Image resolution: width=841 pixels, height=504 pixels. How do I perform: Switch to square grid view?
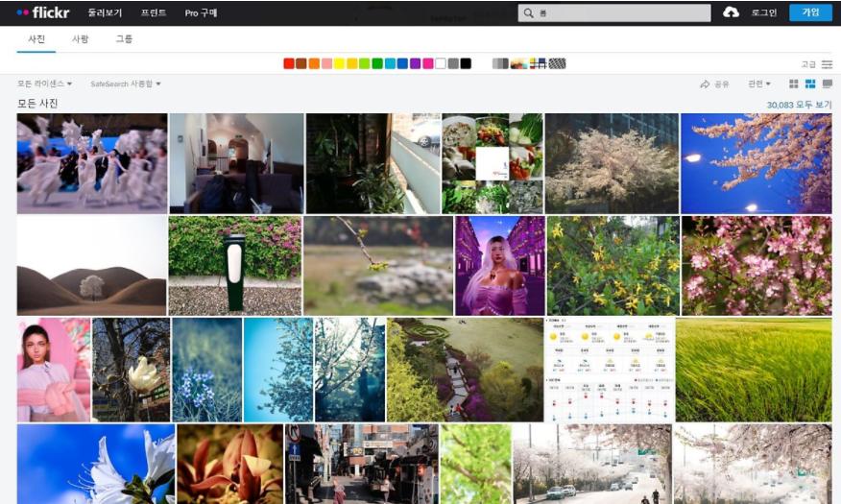(794, 84)
